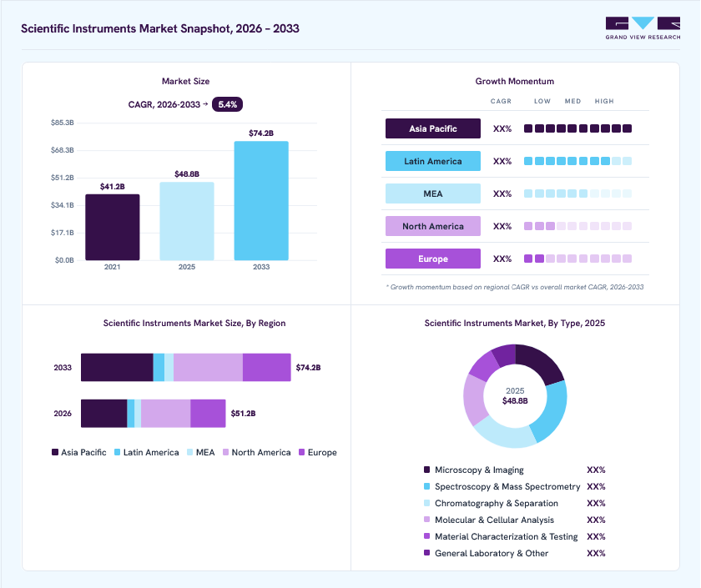Click the Latin America momentum squares row
Screen dimensions: 701x588
[x=577, y=161]
